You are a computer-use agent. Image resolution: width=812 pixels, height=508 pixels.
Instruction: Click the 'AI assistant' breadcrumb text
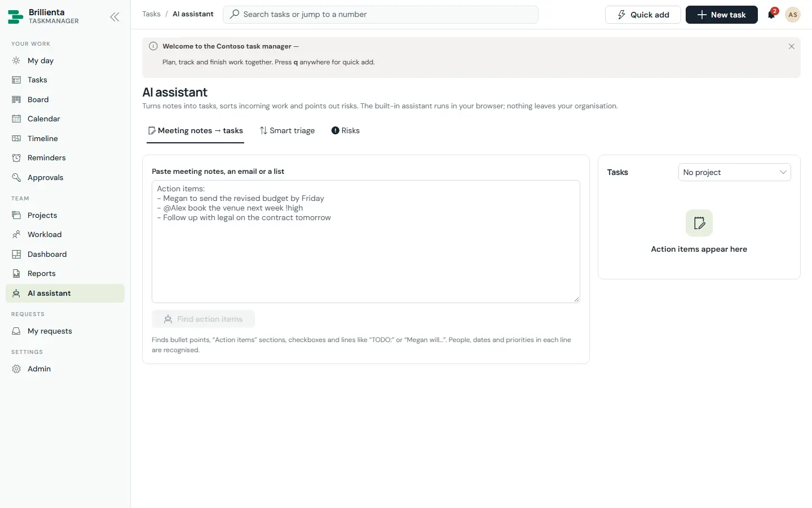(193, 14)
